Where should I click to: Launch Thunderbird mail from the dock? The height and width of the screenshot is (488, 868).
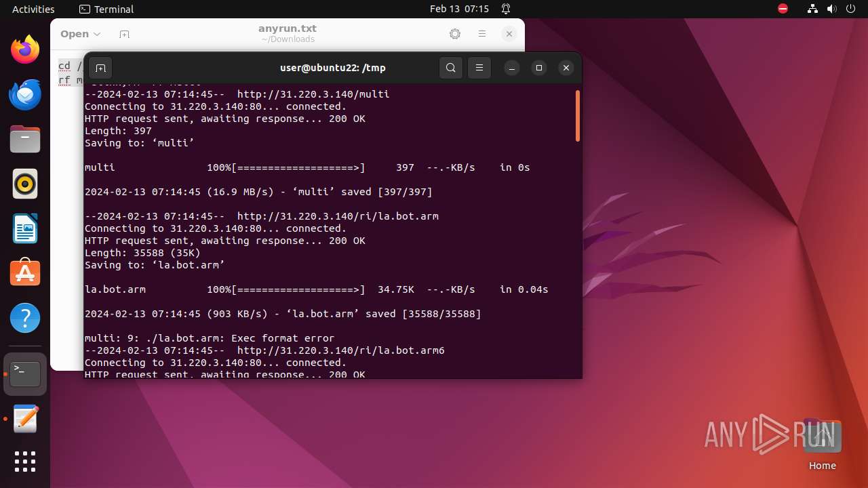[x=25, y=95]
